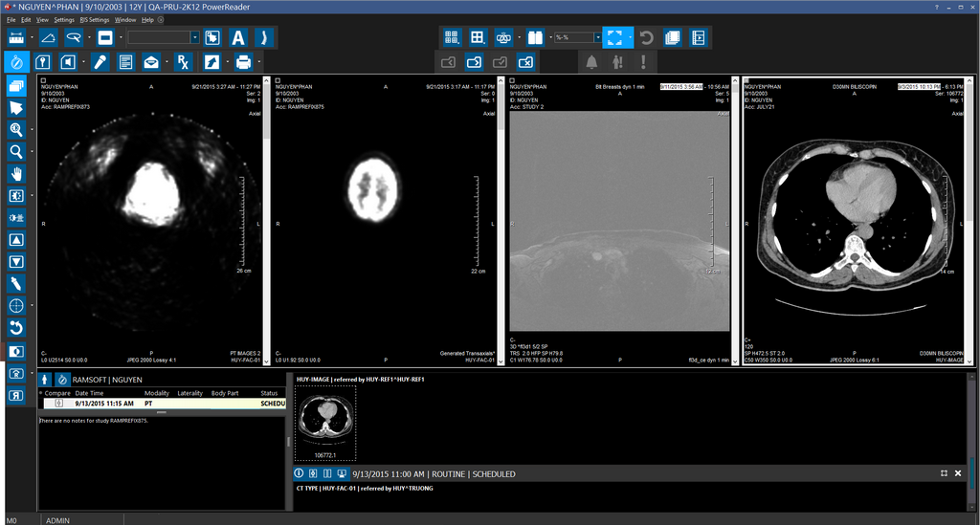Click the print icon
This screenshot has height=525, width=980.
[243, 62]
